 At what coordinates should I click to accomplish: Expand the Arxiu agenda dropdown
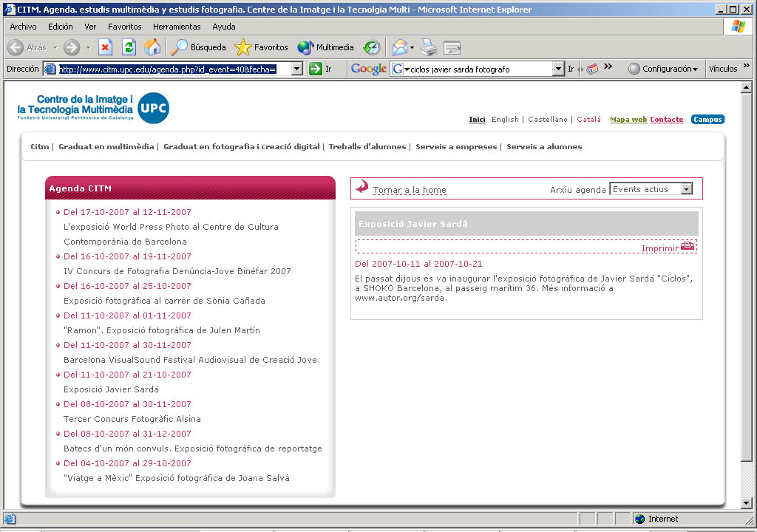[x=687, y=189]
